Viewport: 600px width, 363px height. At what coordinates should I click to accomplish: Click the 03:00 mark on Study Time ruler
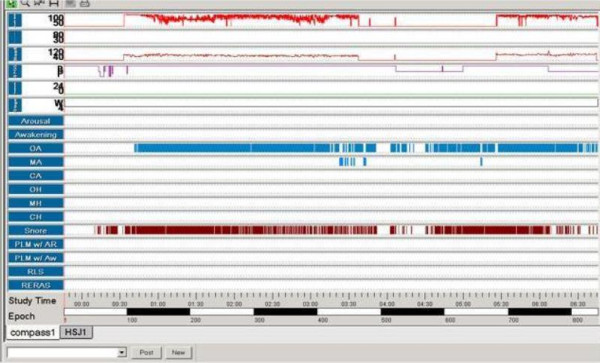[310, 304]
